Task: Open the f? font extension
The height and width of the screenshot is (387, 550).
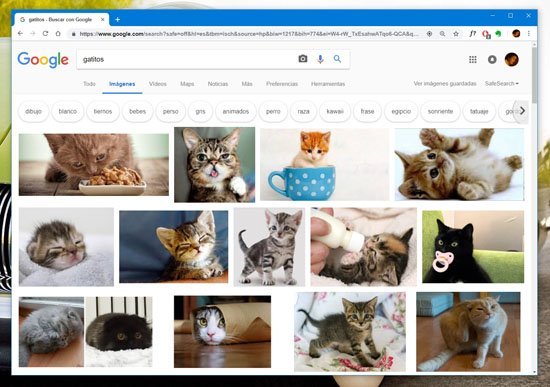Action: click(x=472, y=34)
